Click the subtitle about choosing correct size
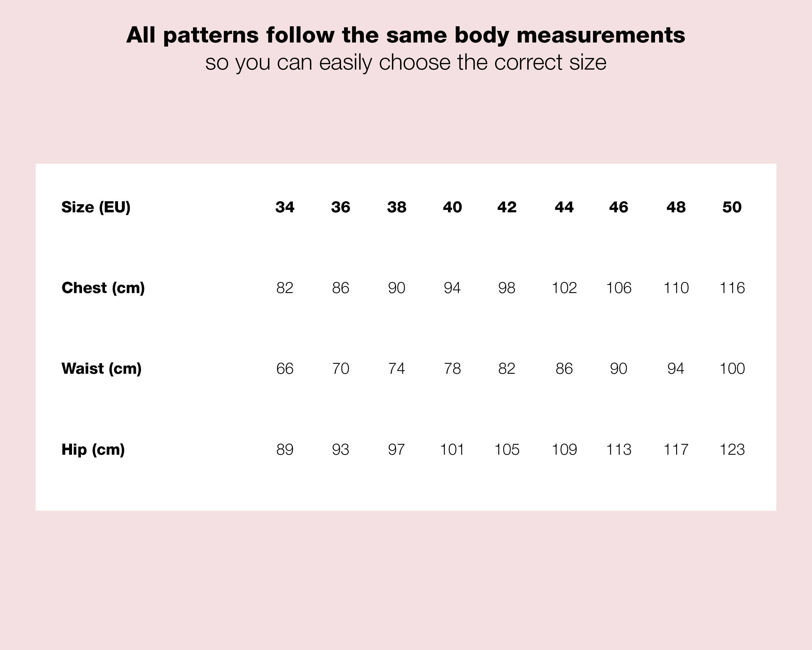This screenshot has height=650, width=812. click(406, 63)
